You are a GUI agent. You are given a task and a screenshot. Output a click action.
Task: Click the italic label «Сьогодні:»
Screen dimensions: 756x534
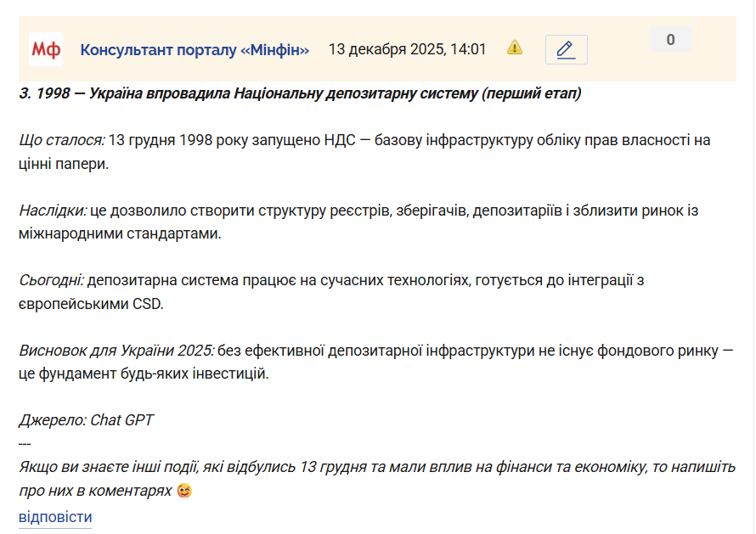point(51,279)
